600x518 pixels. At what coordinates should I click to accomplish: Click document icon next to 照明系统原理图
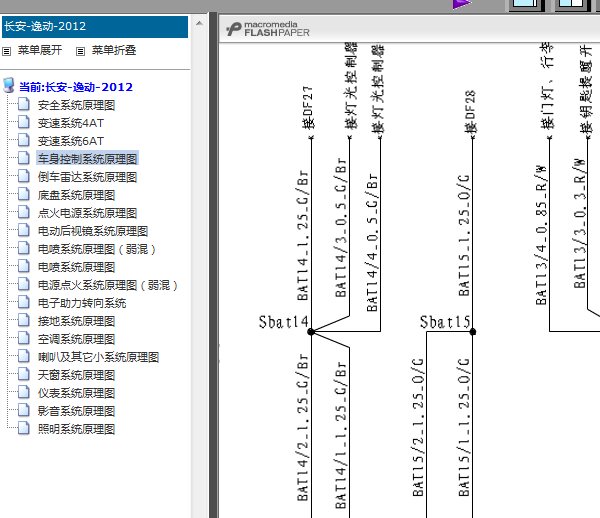point(24,428)
